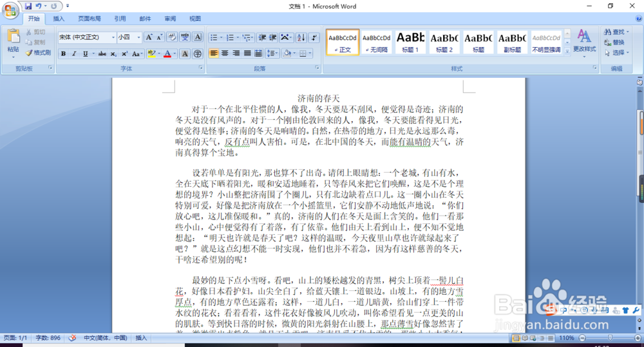Screen dimensions: 644x347
Task: Decrease paragraph indent
Action: 262,37
